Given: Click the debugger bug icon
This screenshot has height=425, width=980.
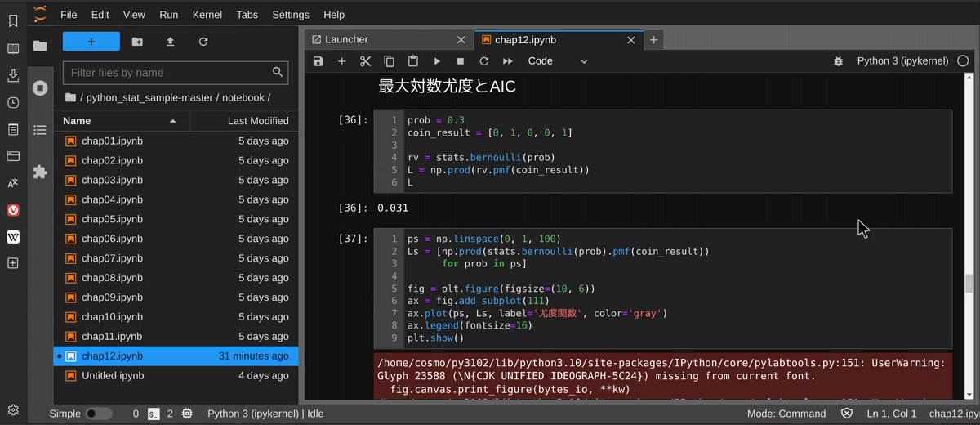Looking at the screenshot, I should [x=837, y=61].
